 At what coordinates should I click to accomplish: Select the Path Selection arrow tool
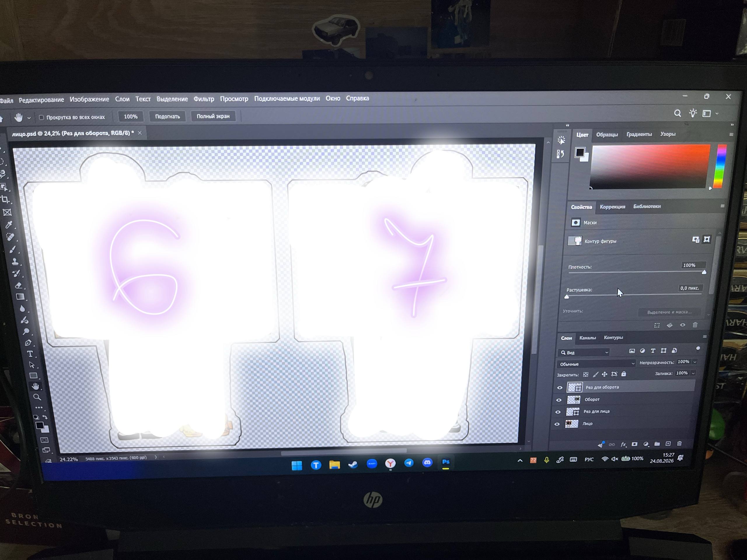[32, 365]
